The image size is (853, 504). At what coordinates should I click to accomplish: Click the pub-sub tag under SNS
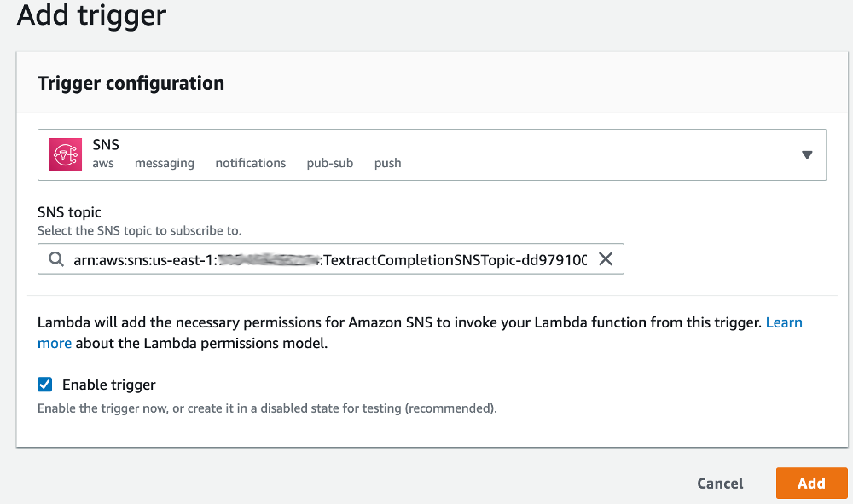[x=329, y=163]
